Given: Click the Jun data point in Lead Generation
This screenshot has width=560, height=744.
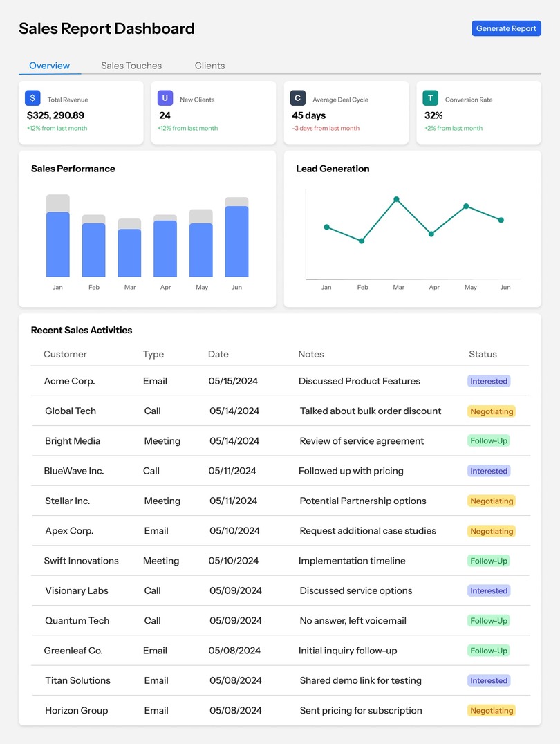Looking at the screenshot, I should (x=501, y=220).
